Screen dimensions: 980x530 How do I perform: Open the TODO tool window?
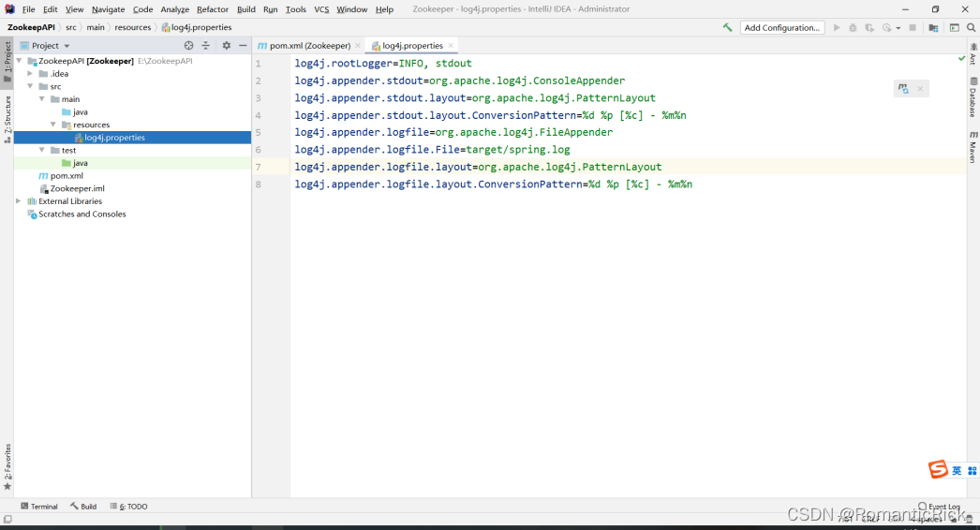click(128, 507)
